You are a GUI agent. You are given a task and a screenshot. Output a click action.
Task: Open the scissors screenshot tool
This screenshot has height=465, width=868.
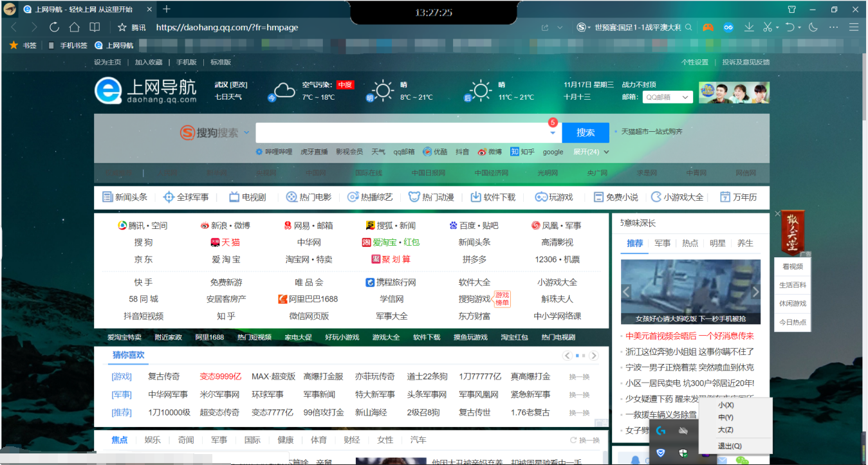click(767, 27)
